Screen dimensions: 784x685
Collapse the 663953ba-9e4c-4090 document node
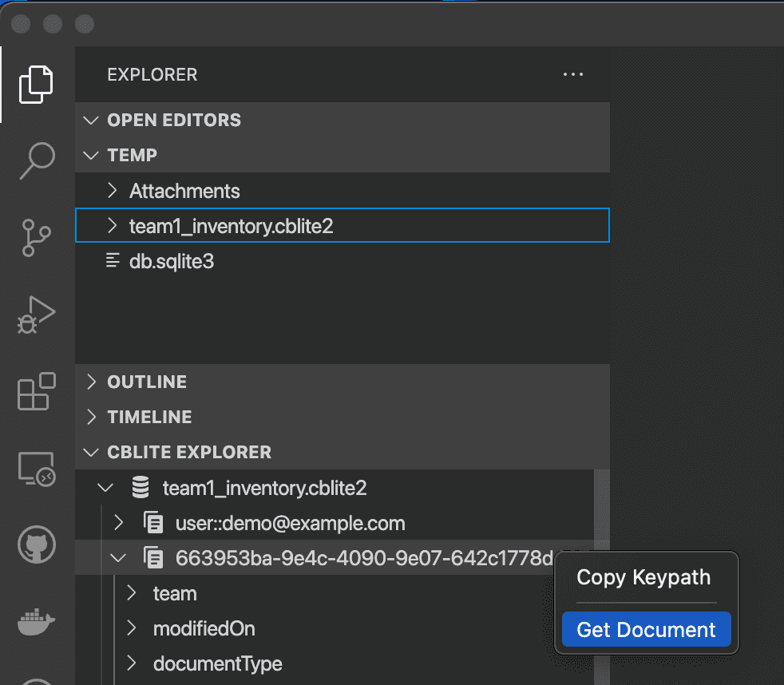click(x=118, y=557)
